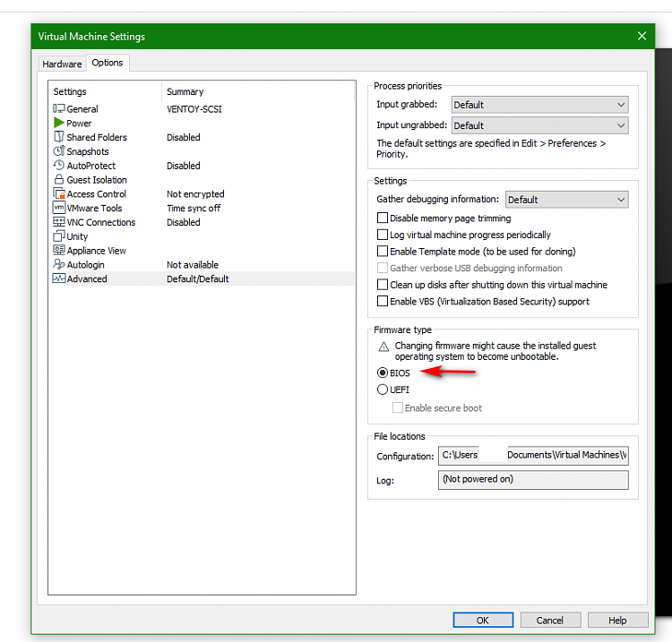Select the Power row label
This screenshot has width=672, height=642.
79,124
